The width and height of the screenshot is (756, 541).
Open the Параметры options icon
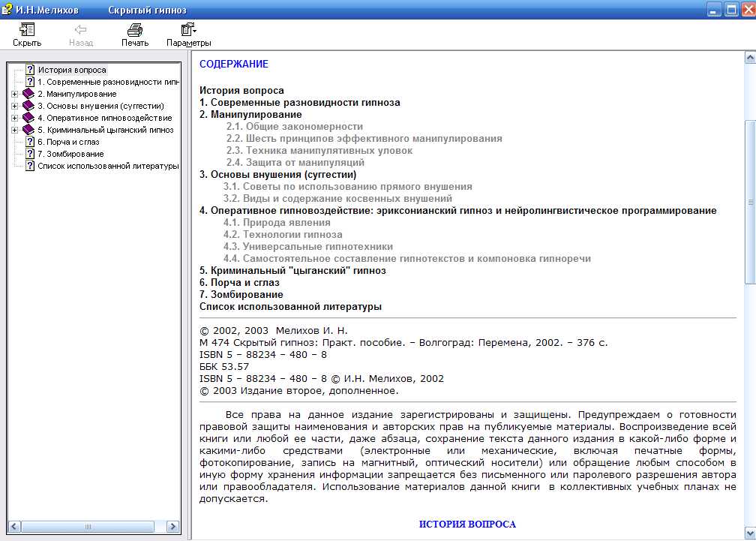188,30
